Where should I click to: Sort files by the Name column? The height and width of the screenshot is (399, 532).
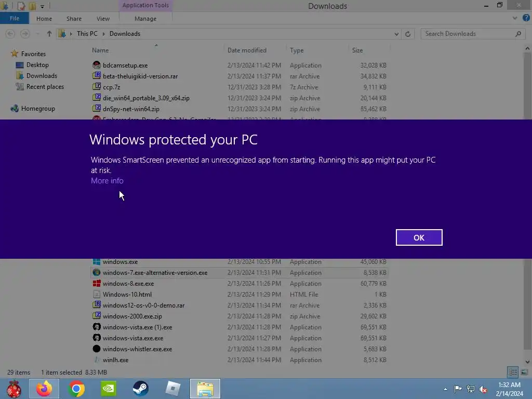pyautogui.click(x=100, y=50)
